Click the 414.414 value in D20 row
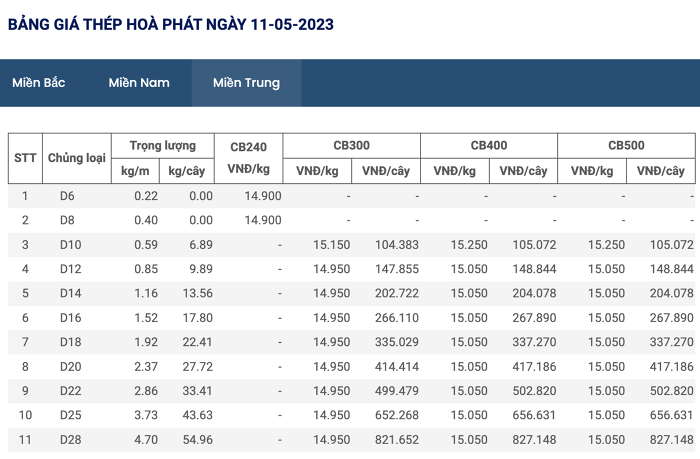Viewport: 700px width, 459px height. point(397,367)
